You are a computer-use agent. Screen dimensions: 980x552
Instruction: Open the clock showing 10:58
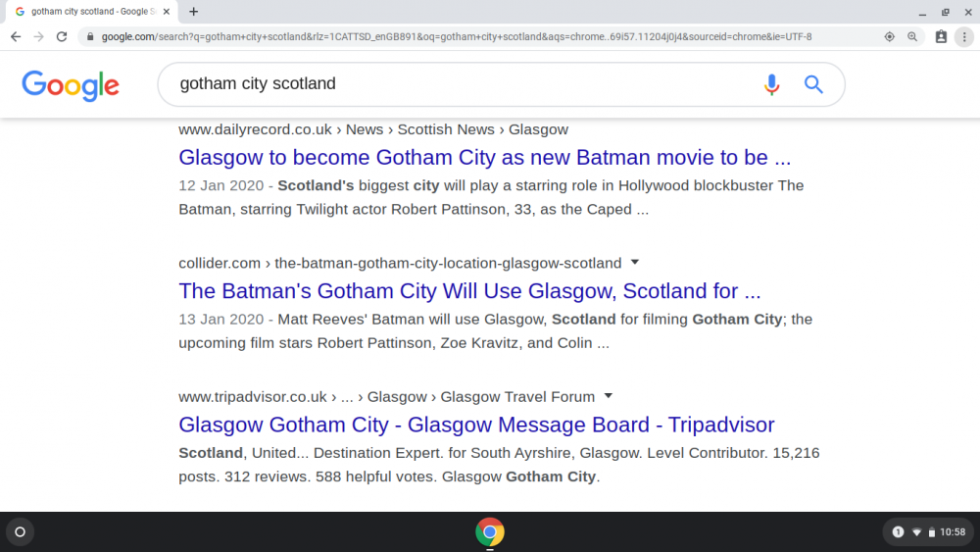953,532
